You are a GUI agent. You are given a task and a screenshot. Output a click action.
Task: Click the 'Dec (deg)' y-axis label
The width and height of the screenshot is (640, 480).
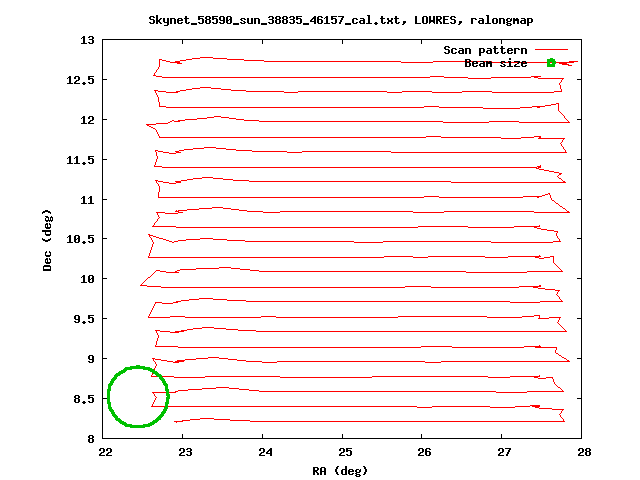[47, 240]
